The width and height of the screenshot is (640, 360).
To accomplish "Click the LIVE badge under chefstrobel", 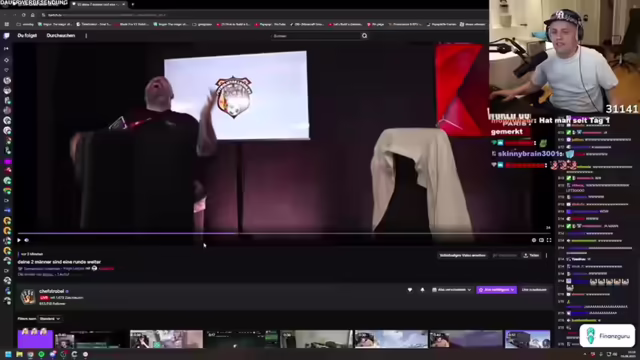I will click(44, 298).
